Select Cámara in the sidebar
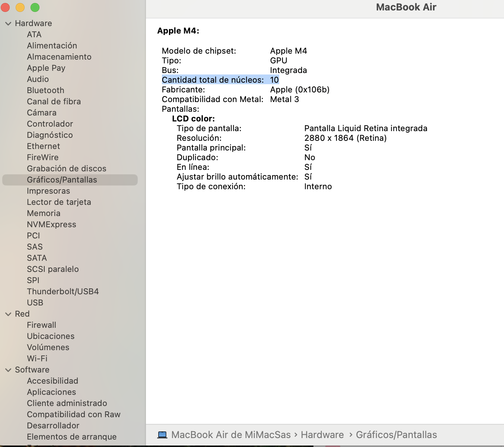The height and width of the screenshot is (447, 504). pyautogui.click(x=42, y=112)
